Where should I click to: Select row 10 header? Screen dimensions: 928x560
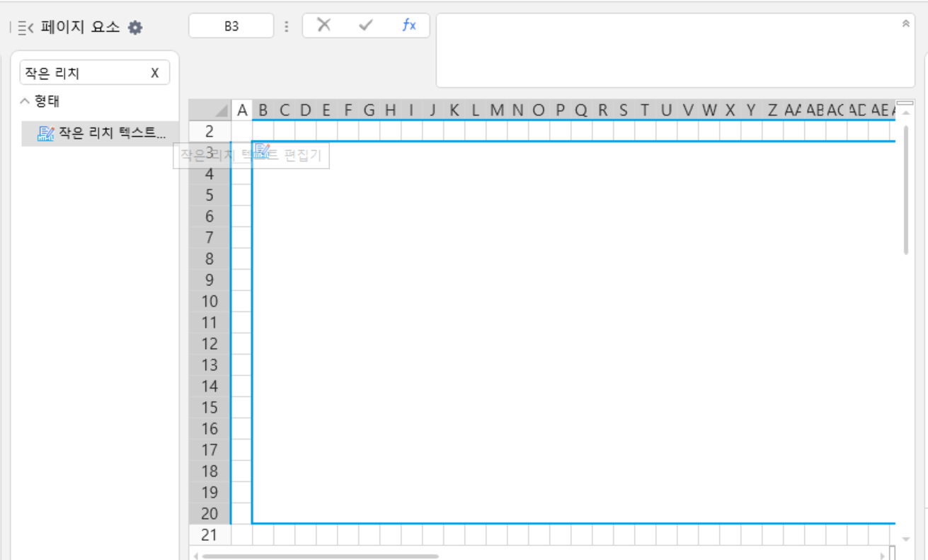(210, 301)
